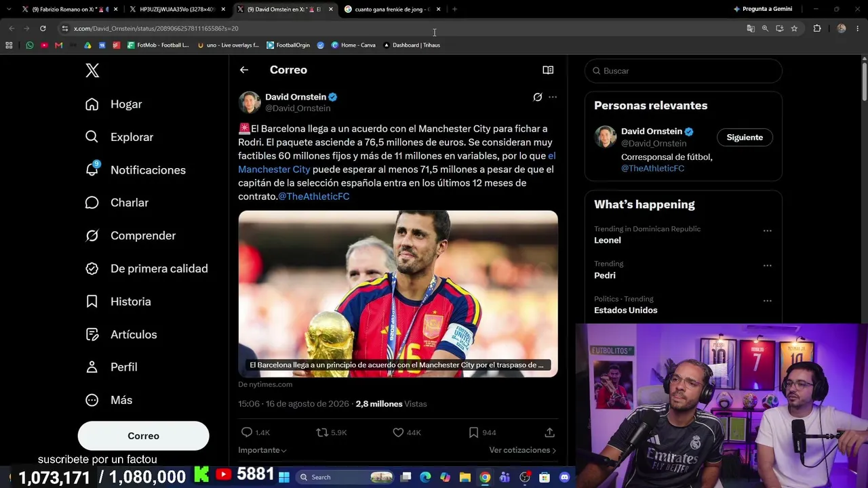This screenshot has height=488, width=868.
Task: Click the 'De nytimes.com' source link
Action: pos(265,384)
